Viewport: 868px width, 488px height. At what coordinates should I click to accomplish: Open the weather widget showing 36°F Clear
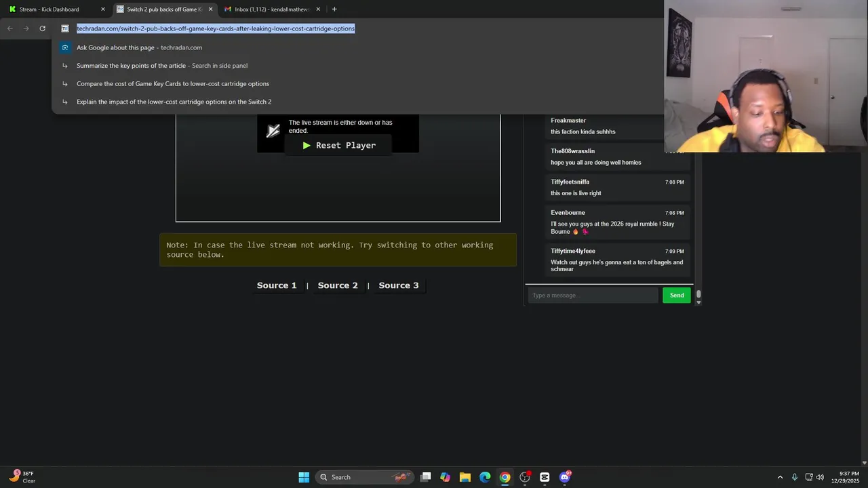[22, 477]
